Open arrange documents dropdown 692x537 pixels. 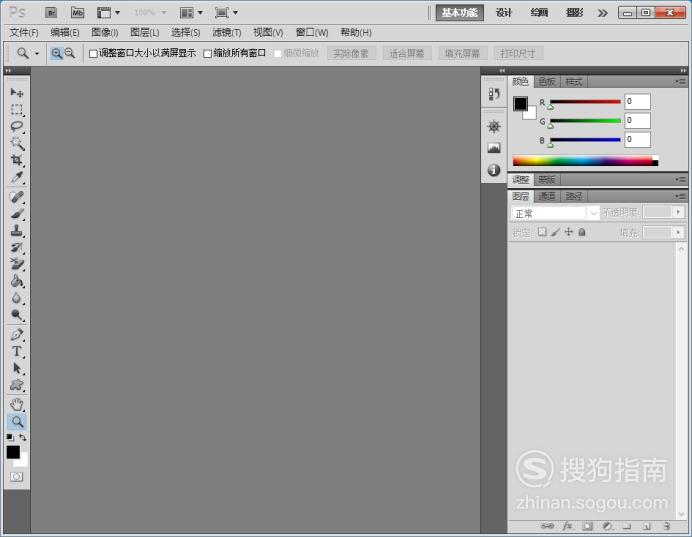click(191, 13)
